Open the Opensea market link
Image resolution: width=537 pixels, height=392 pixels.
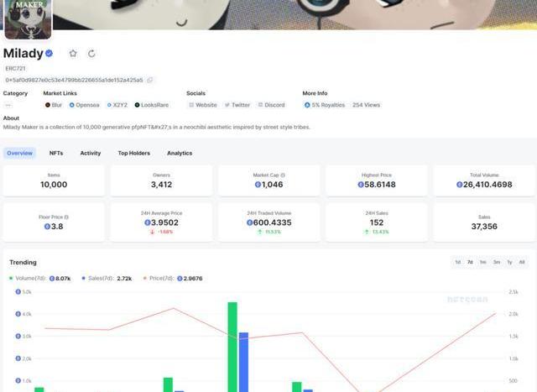[x=84, y=105]
